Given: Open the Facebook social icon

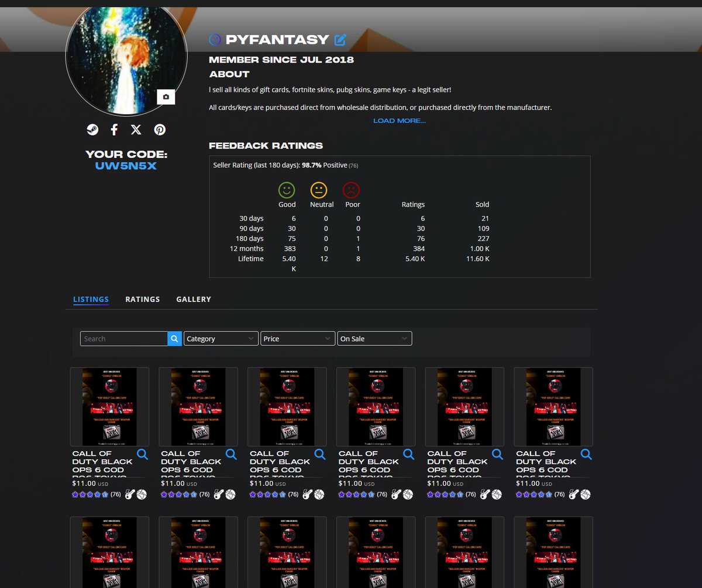Looking at the screenshot, I should 115,130.
